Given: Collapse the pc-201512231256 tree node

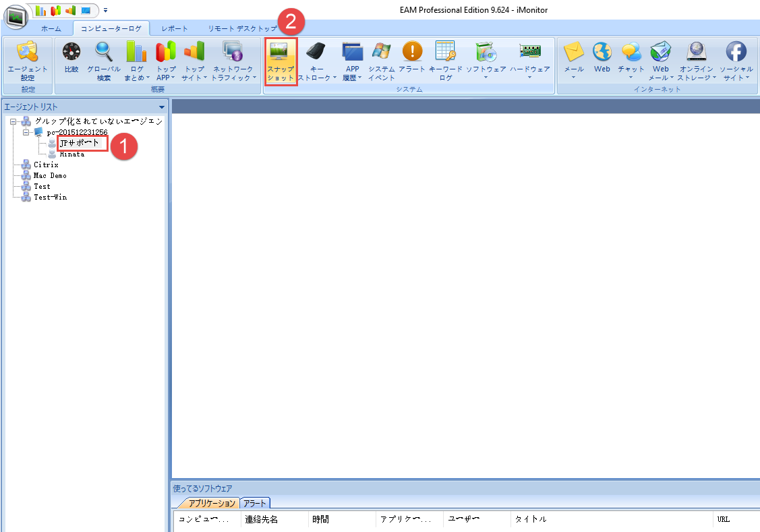Looking at the screenshot, I should pyautogui.click(x=26, y=132).
